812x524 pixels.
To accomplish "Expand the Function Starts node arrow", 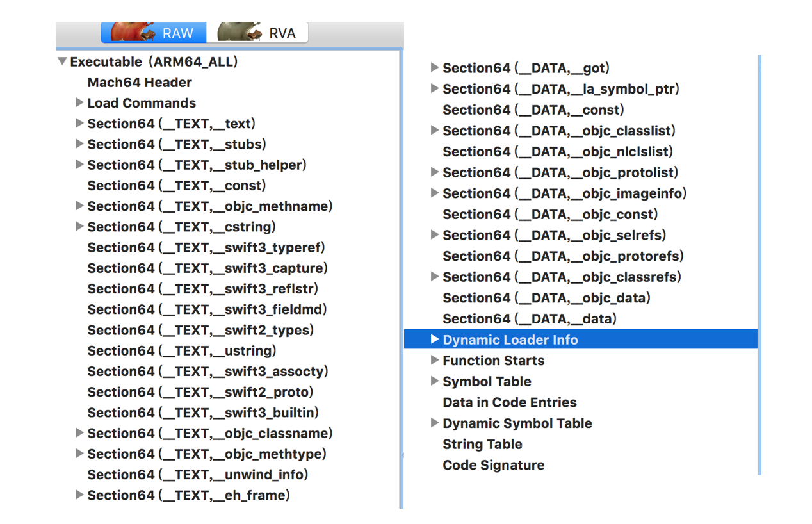I will (435, 361).
